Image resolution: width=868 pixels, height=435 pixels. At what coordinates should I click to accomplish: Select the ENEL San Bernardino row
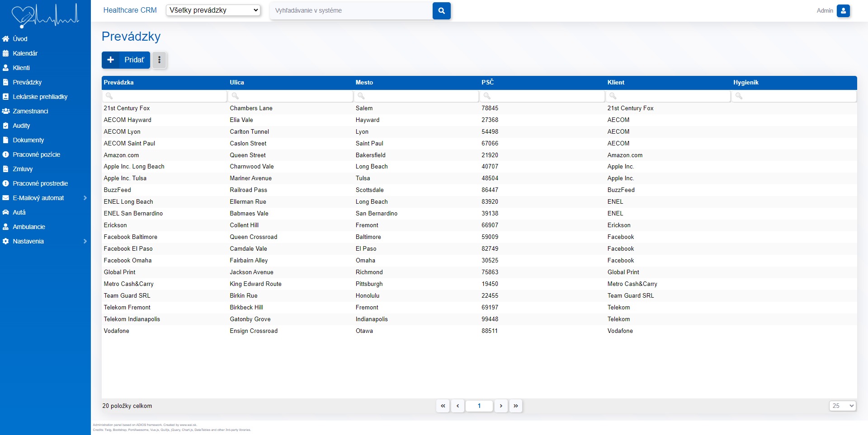click(x=479, y=214)
